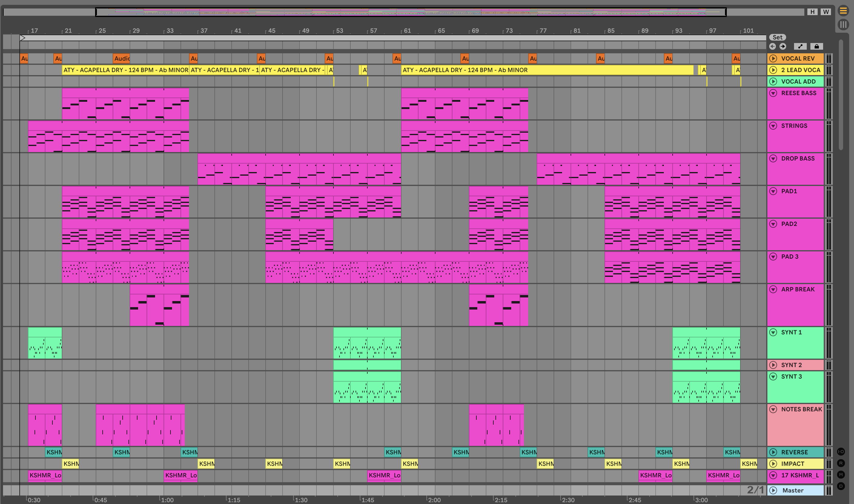Collapse the REESE BASS track
Screen dimensions: 854x504
click(773, 93)
